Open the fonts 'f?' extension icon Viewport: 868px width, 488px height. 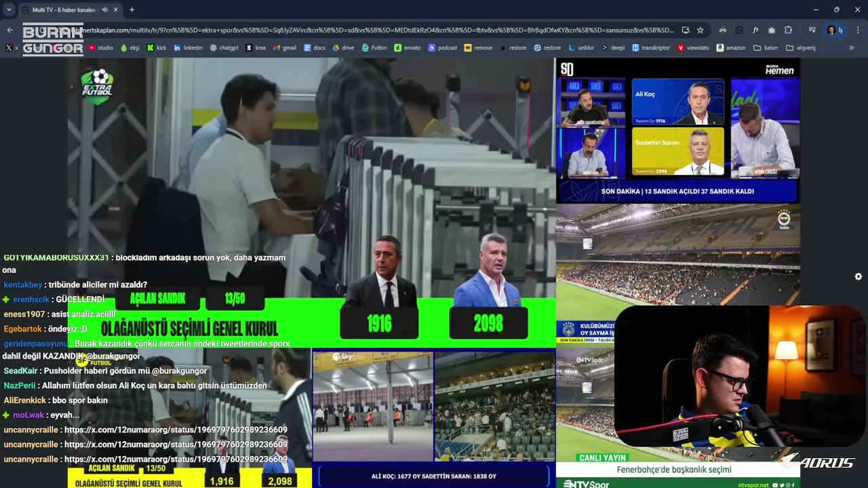click(x=755, y=30)
